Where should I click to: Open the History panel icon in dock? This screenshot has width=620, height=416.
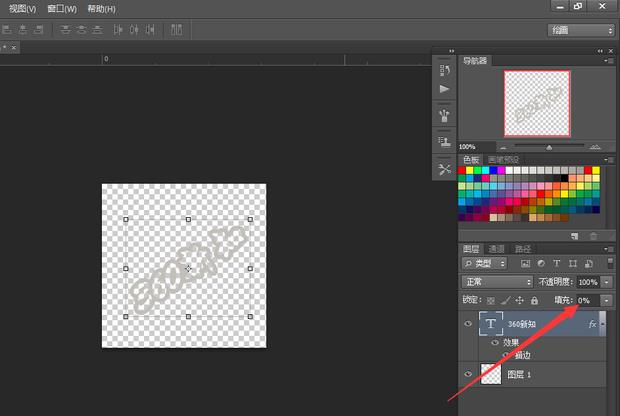(444, 71)
